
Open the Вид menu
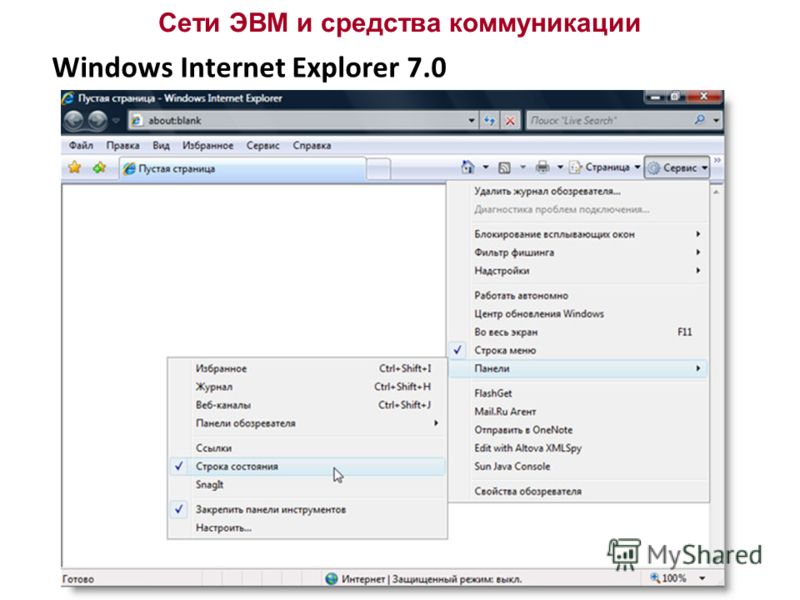[161, 146]
